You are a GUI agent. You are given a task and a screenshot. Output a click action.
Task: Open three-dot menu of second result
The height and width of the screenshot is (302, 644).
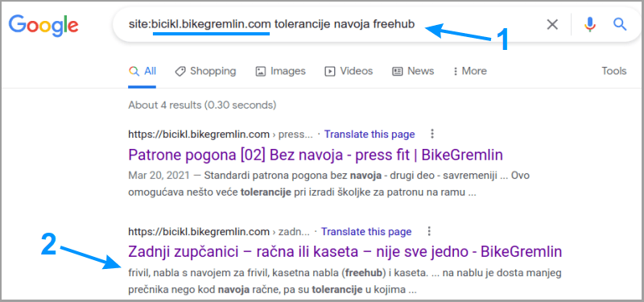[429, 231]
